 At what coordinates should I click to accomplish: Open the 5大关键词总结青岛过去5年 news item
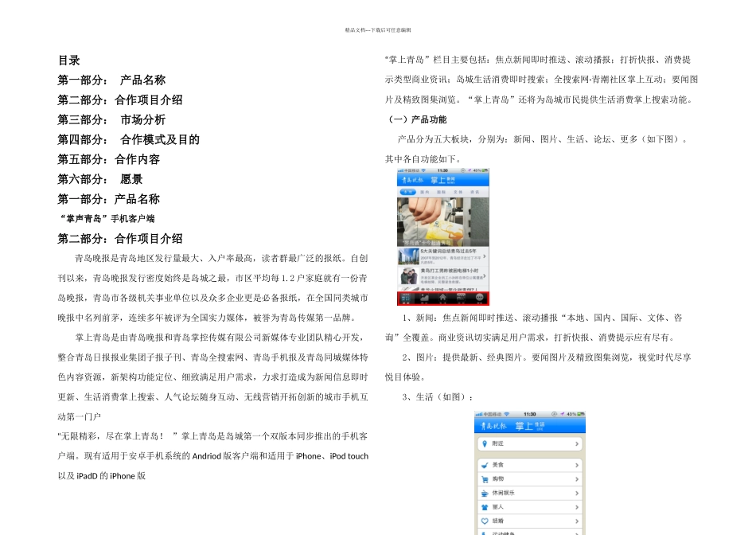(443, 256)
